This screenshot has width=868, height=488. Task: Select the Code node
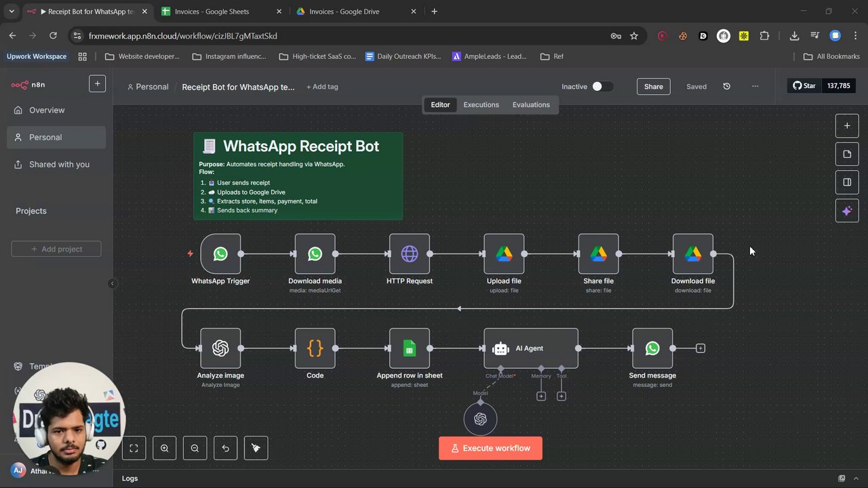tap(315, 348)
